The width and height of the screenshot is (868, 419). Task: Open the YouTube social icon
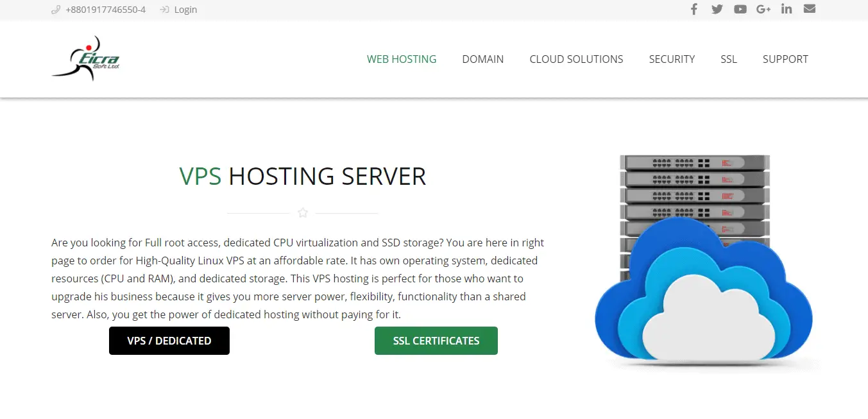coord(740,9)
